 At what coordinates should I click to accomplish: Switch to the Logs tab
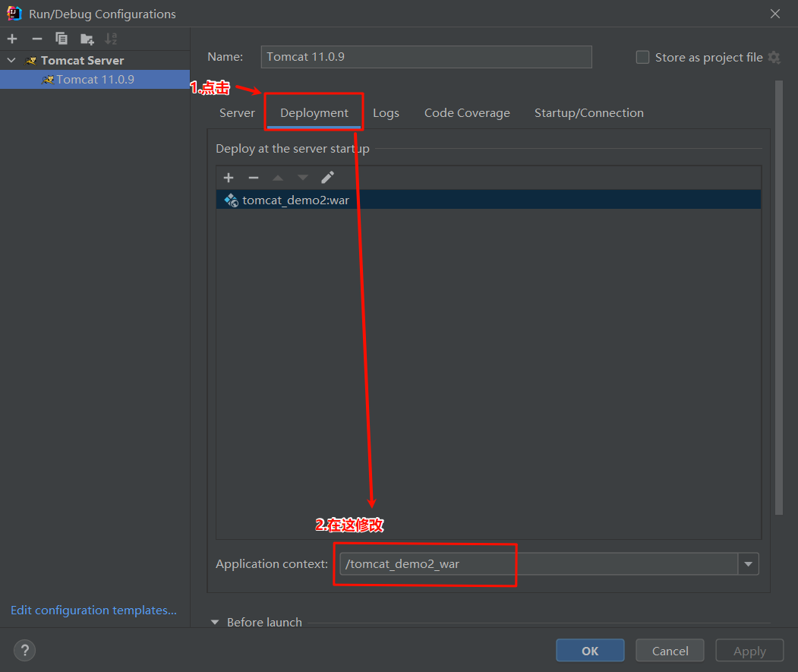click(x=386, y=113)
